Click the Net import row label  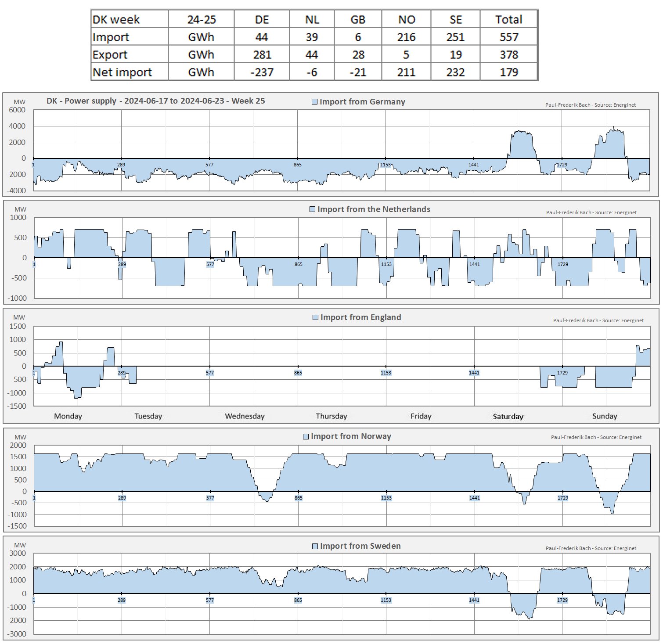coord(122,72)
